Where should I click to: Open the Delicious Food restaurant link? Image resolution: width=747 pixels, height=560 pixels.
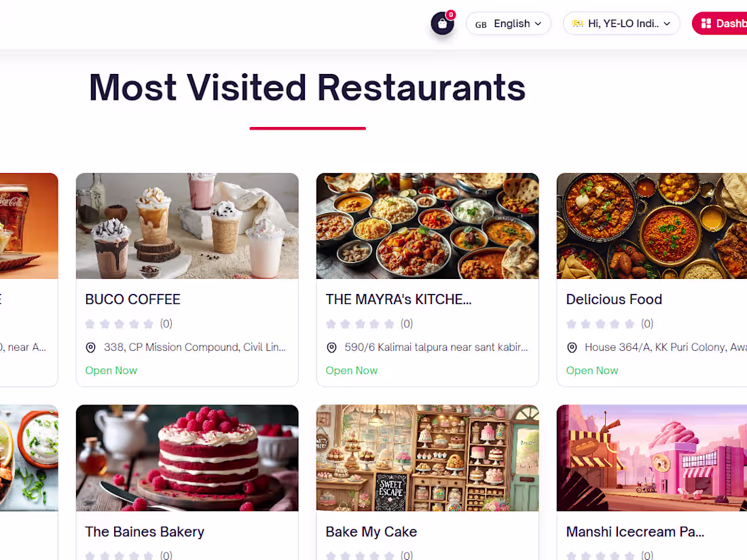click(x=614, y=299)
